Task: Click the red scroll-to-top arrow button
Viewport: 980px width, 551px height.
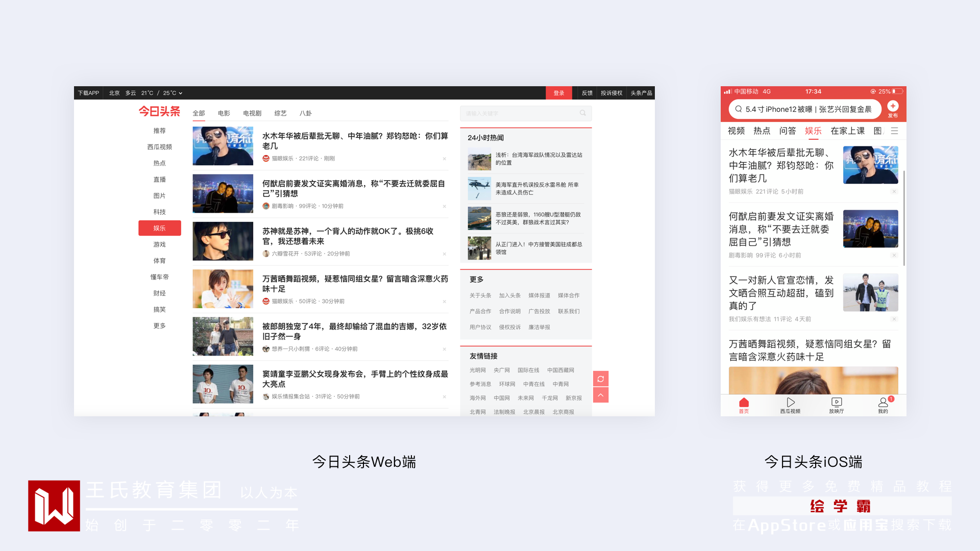Action: coord(600,395)
